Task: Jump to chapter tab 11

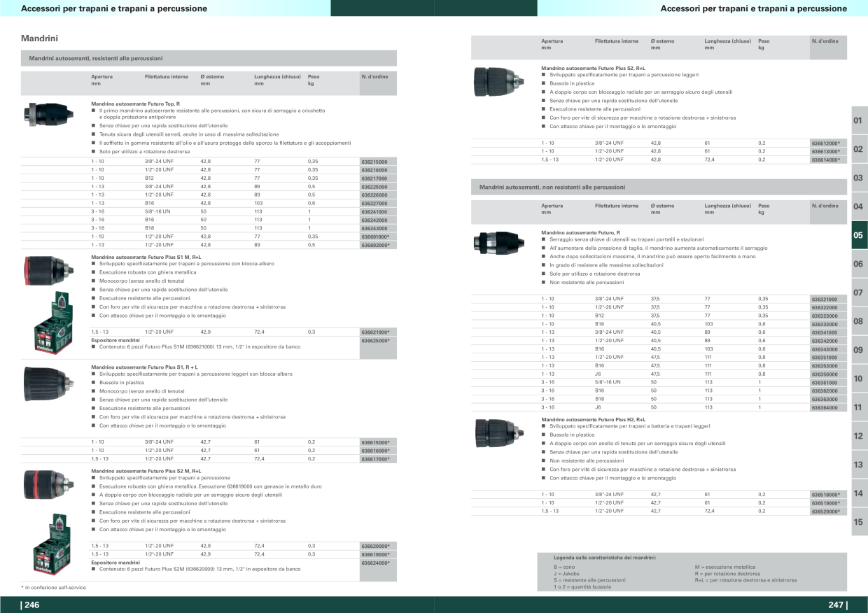Action: point(859,407)
